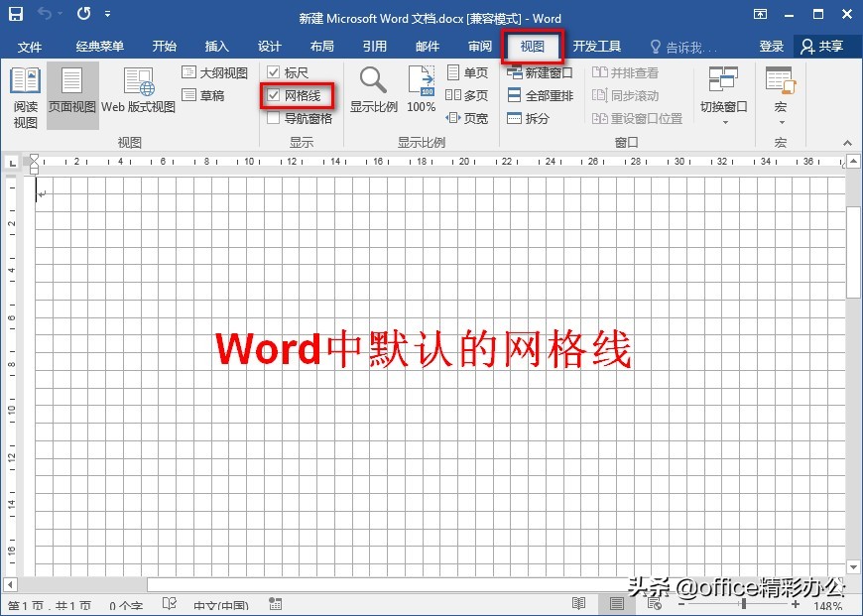Collapse the ribbon with the arrow
Viewport: 863px width, 616px height.
(x=847, y=143)
